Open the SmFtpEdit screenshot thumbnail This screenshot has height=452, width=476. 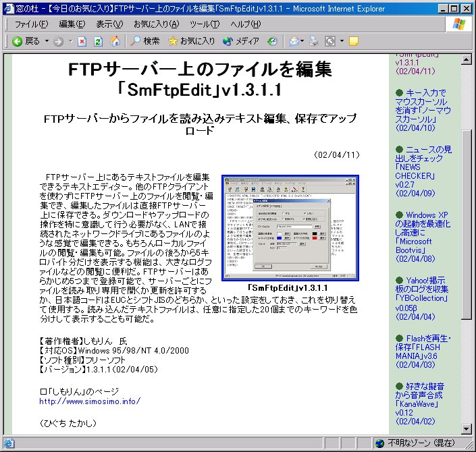click(x=290, y=228)
